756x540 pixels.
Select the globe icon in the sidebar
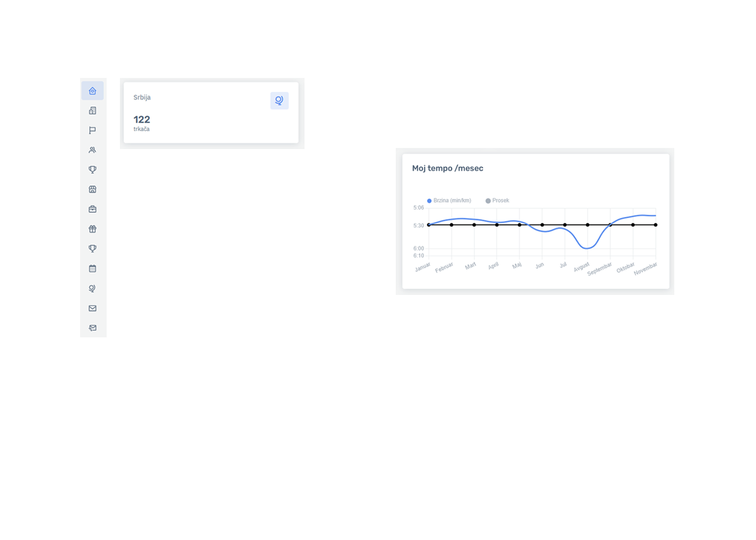(92, 289)
